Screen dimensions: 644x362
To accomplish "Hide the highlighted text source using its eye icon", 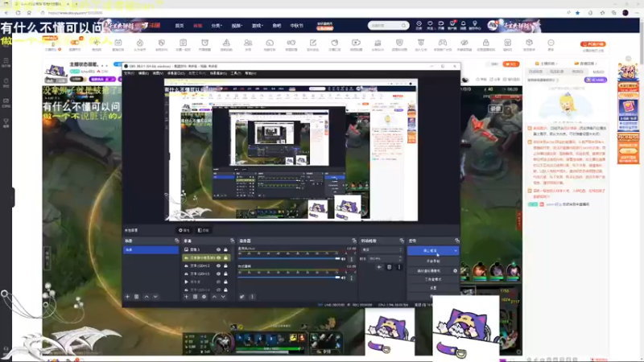I will [x=218, y=257].
